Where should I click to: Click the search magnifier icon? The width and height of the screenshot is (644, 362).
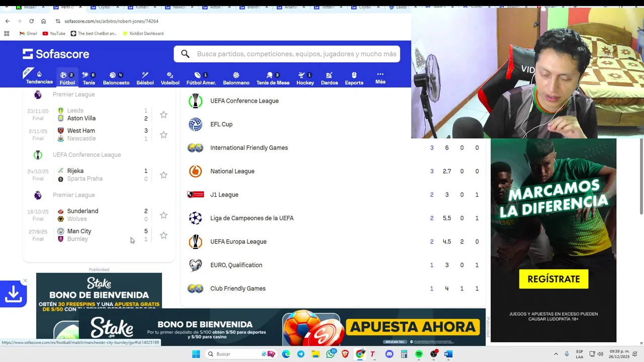tap(185, 54)
